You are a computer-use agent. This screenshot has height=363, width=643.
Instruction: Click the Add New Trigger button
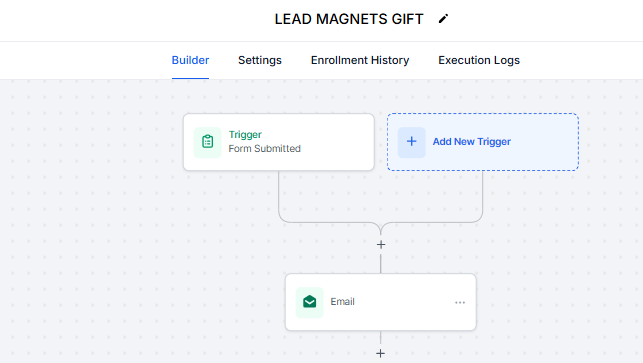click(x=483, y=142)
